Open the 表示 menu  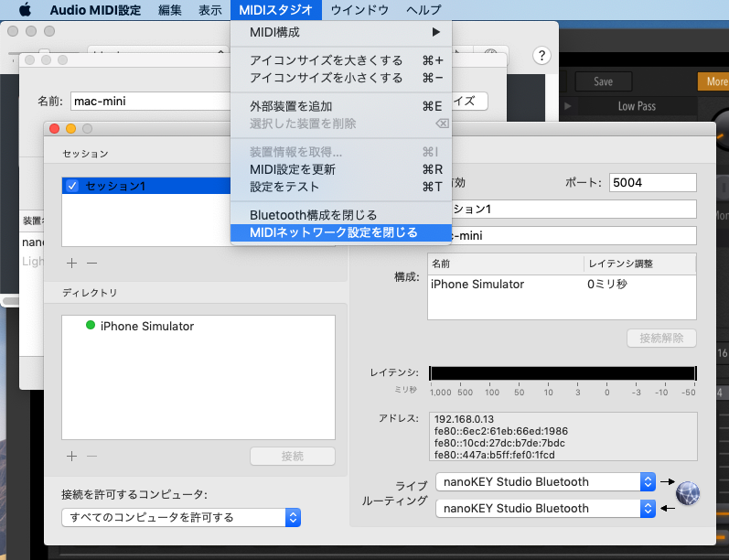(209, 10)
